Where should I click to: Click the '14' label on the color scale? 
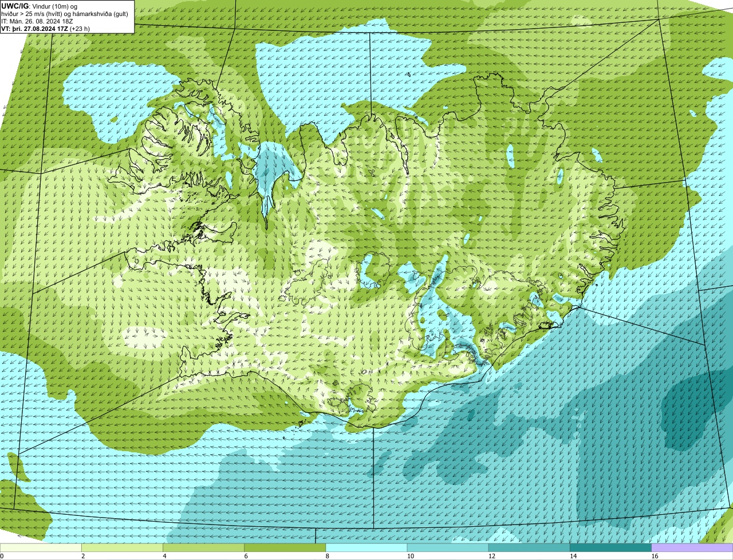573,556
